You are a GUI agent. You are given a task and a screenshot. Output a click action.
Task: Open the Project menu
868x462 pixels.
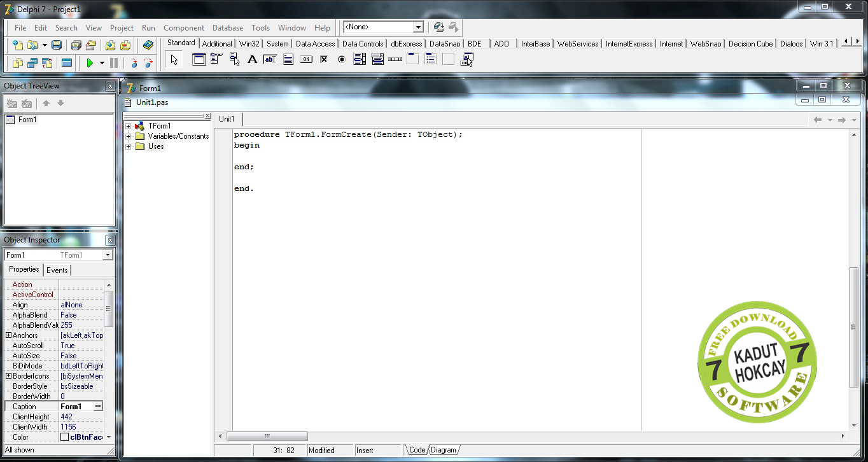pos(122,28)
